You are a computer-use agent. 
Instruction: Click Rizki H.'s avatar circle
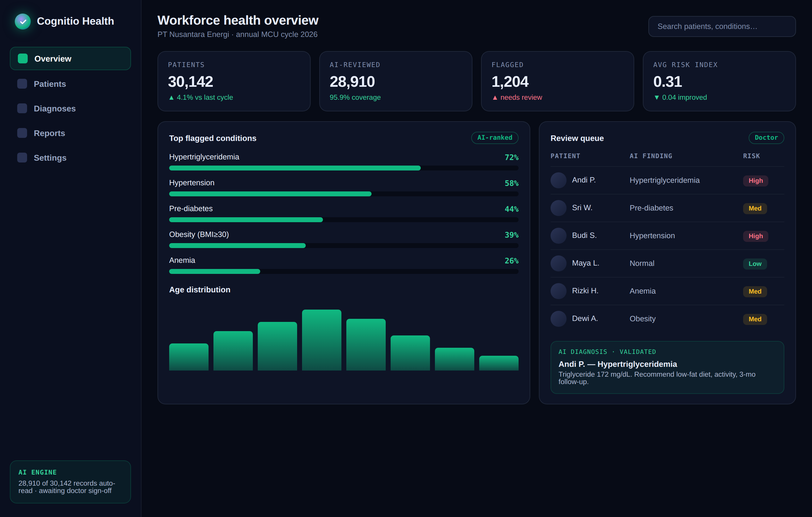[559, 291]
